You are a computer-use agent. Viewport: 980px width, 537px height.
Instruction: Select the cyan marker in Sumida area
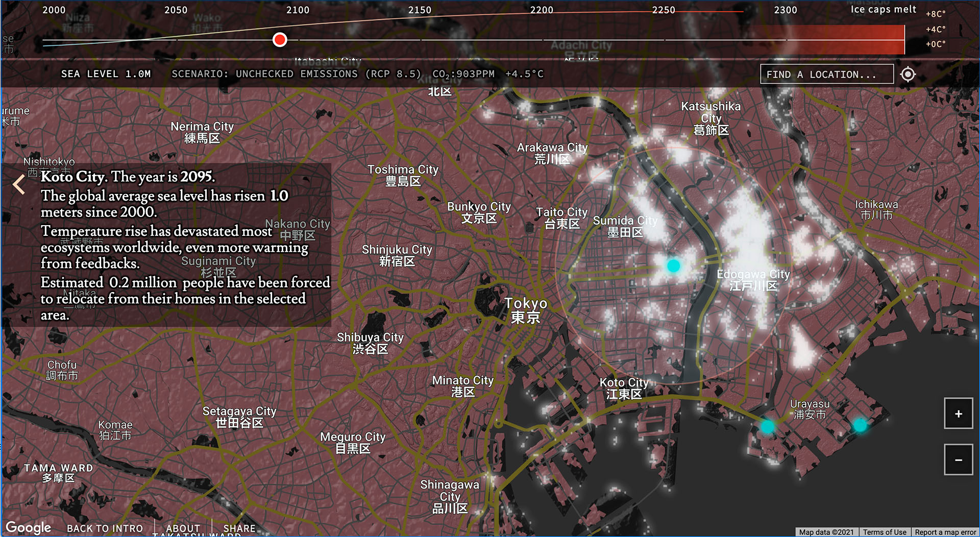pyautogui.click(x=674, y=265)
